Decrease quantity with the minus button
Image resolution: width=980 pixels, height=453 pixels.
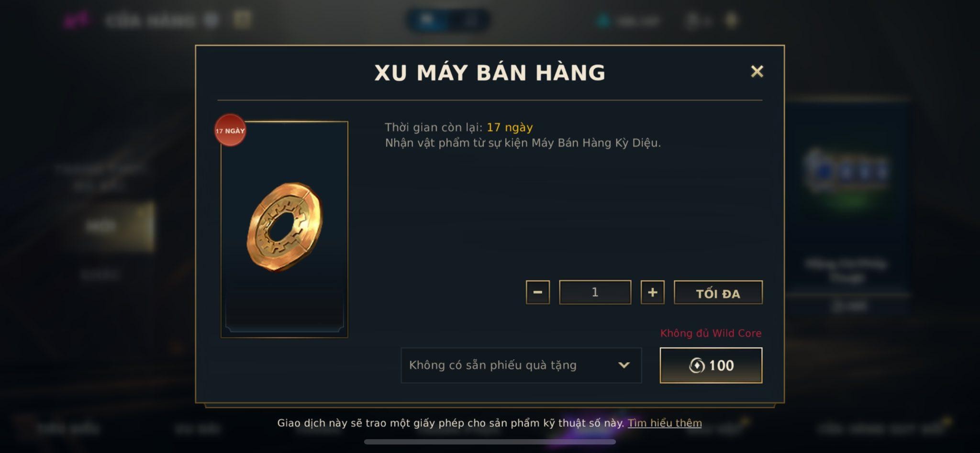[537, 292]
